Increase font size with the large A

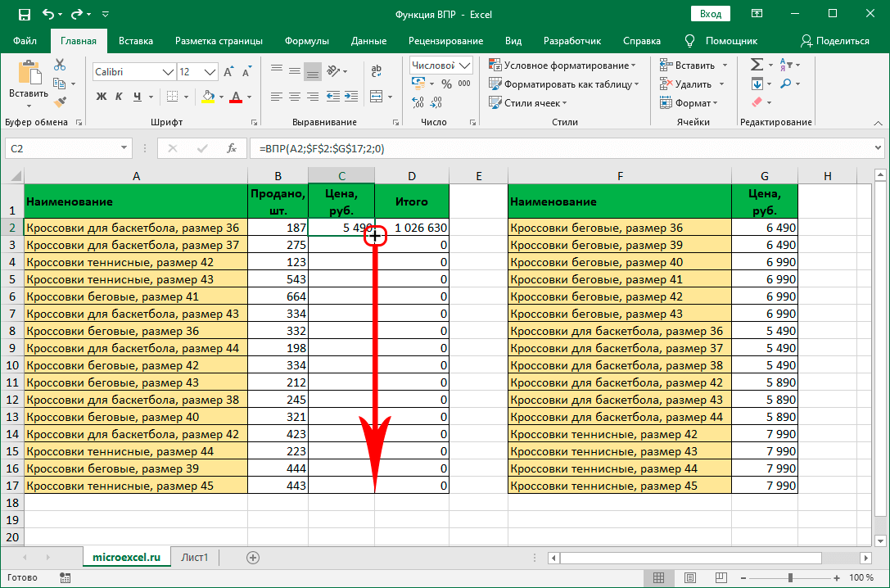coord(228,72)
